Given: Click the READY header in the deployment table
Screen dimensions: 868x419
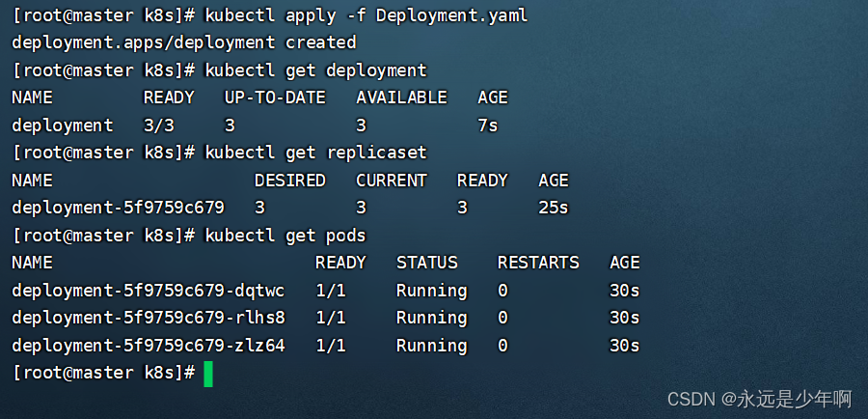Looking at the screenshot, I should (x=169, y=98).
